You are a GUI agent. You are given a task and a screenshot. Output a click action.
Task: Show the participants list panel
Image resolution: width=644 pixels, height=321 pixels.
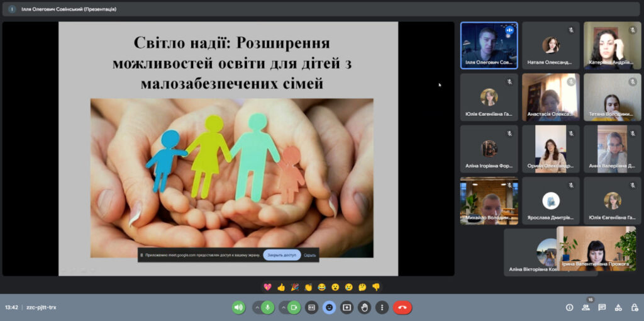tap(586, 308)
